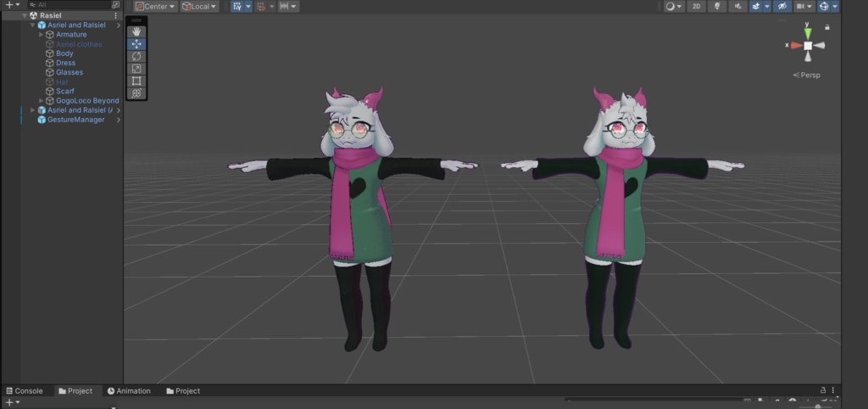Pick the Rect transform tool
This screenshot has height=409, width=868.
pos(136,81)
